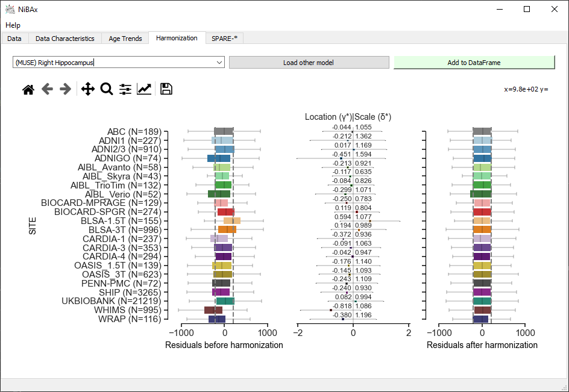Click the UKBIOBANK teal bar before harmonization

pos(225,301)
